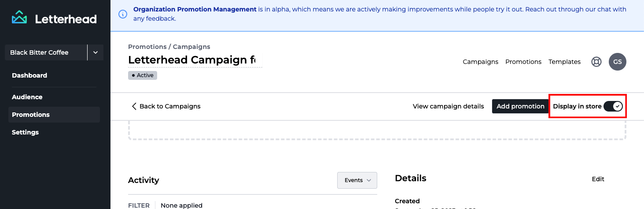Switch to the Campaigns top navigation tab
Screen dimensions: 644x209
[x=480, y=62]
